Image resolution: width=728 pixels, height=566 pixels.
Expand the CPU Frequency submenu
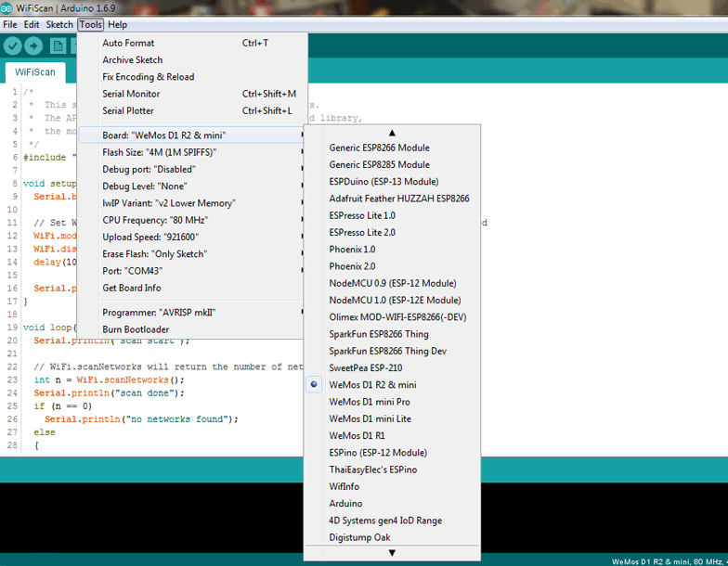pos(193,220)
